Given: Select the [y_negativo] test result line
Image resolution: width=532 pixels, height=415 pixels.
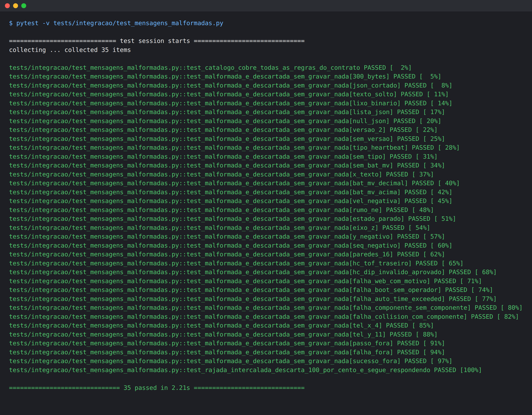Looking at the screenshot, I should point(227,236).
